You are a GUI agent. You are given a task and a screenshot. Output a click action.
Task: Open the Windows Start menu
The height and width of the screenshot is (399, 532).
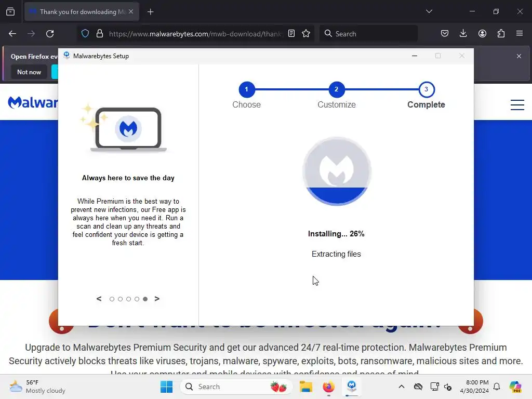coord(166,387)
